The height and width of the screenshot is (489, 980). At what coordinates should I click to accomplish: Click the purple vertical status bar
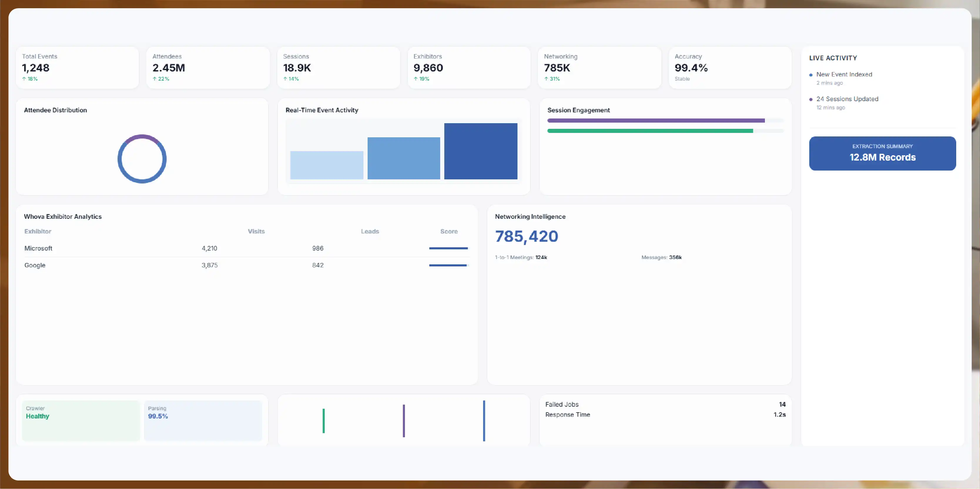(404, 420)
